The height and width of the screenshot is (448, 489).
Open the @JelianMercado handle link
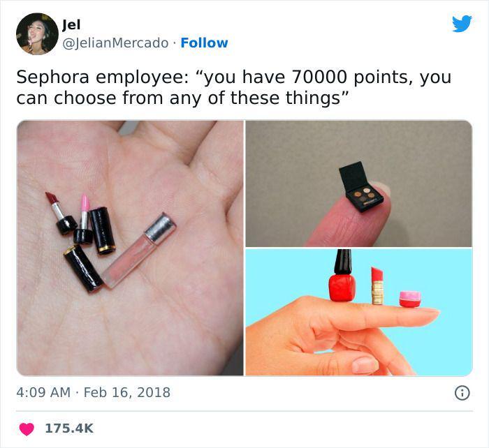tap(115, 43)
